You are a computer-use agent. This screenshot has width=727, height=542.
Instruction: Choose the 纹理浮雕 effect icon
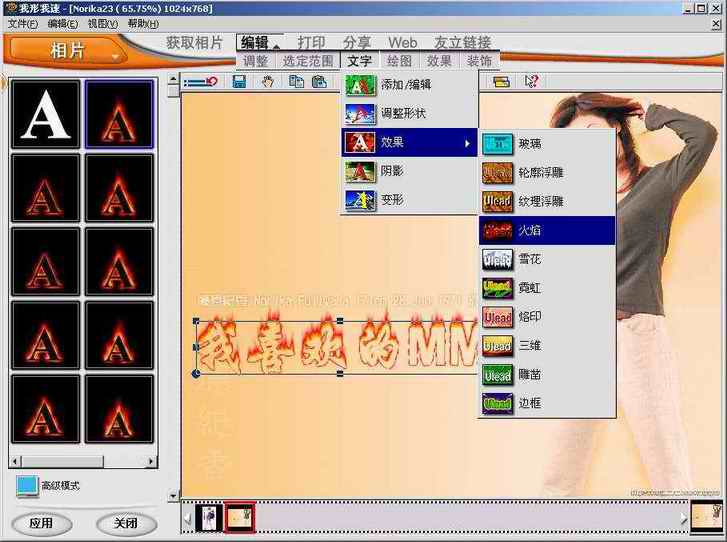coord(497,202)
